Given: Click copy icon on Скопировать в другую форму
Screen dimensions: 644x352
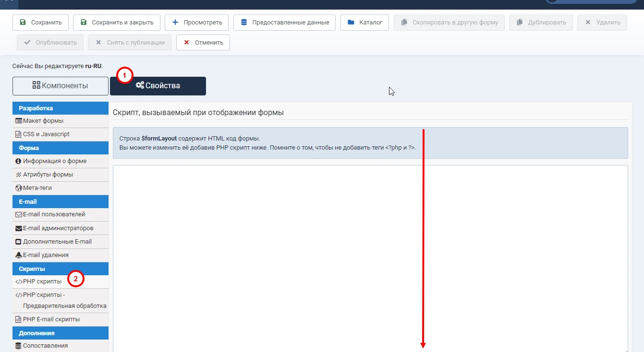Looking at the screenshot, I should [x=404, y=23].
